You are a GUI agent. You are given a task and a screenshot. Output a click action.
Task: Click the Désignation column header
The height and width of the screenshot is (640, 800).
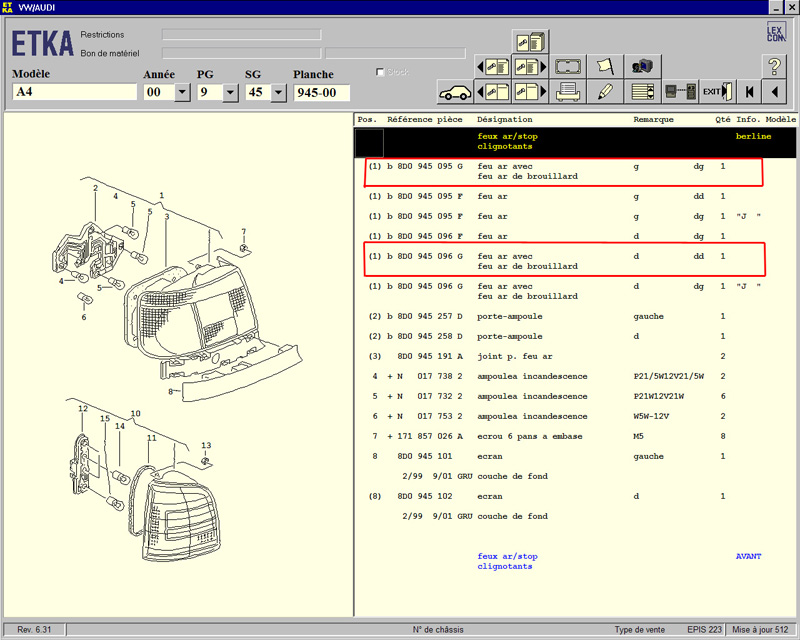[505, 119]
